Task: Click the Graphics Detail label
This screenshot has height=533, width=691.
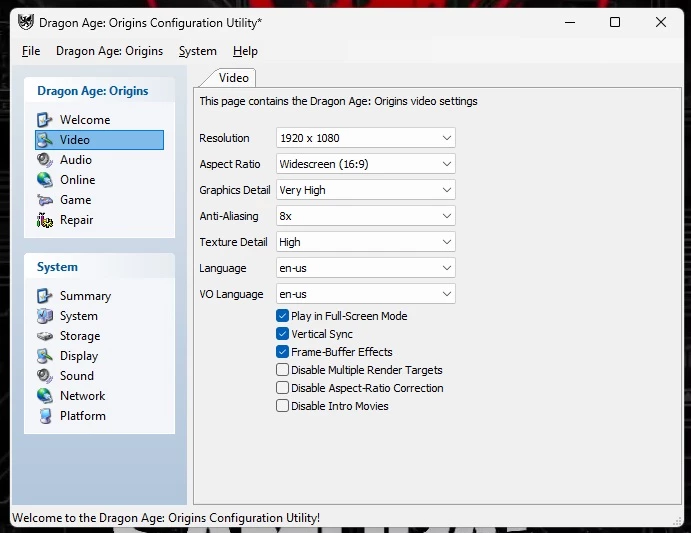Action: [234, 190]
